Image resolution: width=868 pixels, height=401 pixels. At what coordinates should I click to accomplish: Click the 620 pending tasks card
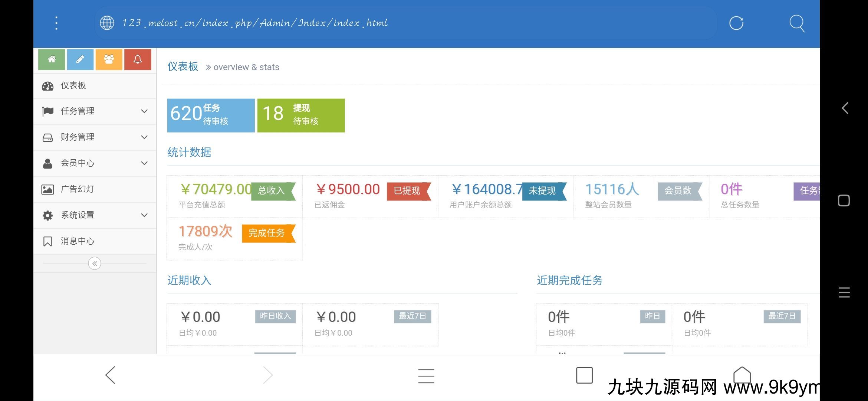211,115
